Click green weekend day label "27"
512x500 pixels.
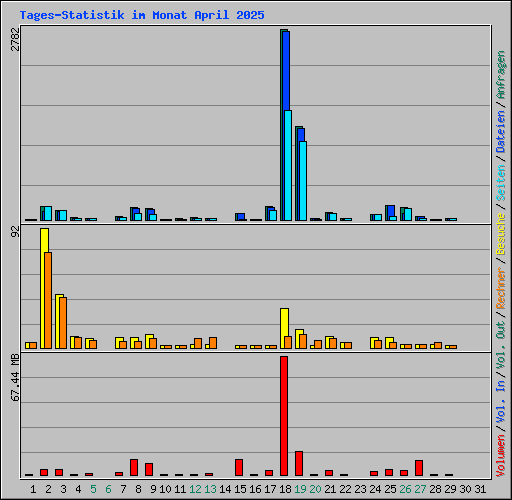pos(420,489)
